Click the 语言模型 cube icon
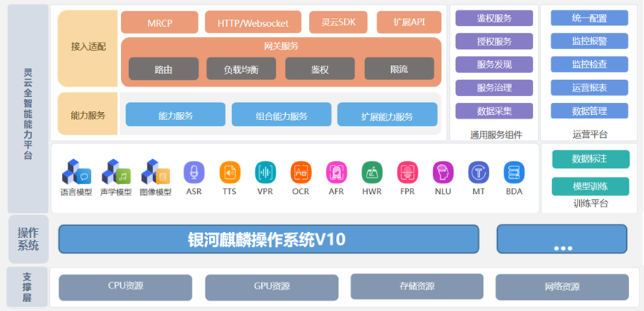644x311 pixels. (x=76, y=172)
